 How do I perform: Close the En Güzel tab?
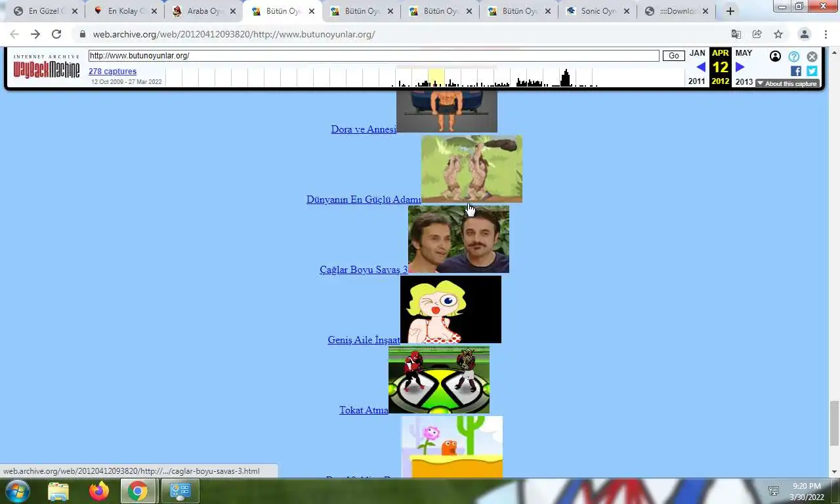click(75, 11)
